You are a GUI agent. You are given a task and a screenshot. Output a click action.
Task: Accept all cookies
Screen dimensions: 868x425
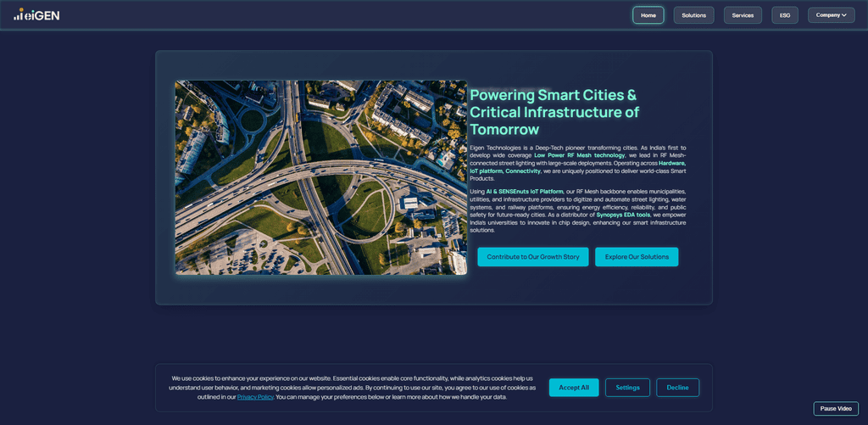point(574,388)
